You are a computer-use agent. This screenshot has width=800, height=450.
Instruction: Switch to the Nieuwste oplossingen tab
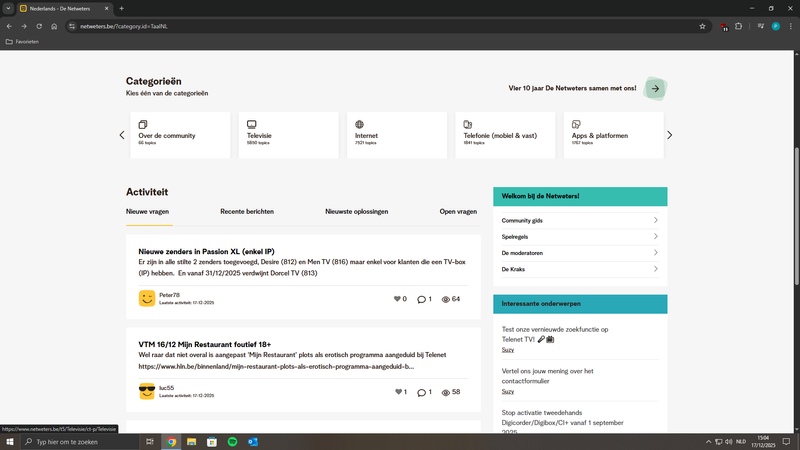[x=356, y=212]
